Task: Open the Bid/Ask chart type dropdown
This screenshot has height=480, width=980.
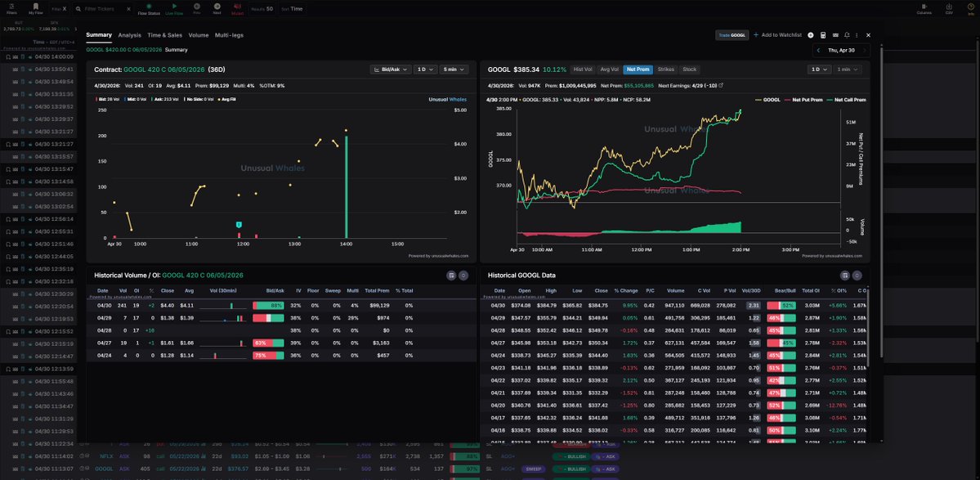Action: point(391,70)
